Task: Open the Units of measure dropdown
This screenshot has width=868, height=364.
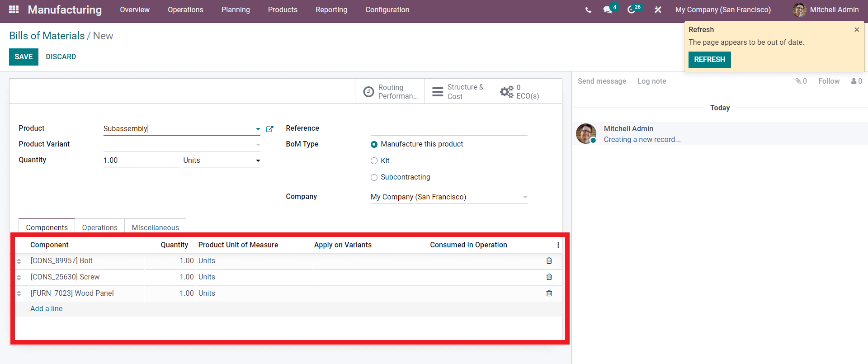Action: pos(222,161)
